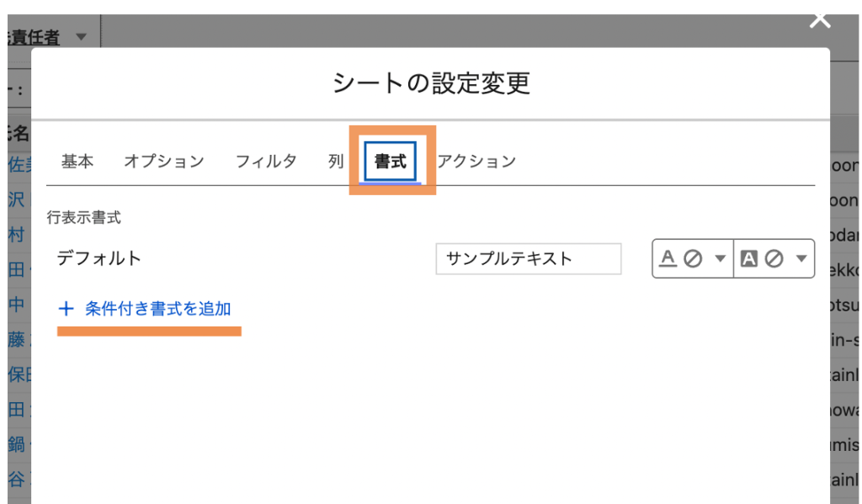Switch to the アクション tab
Image resolution: width=862 pixels, height=504 pixels.
point(476,162)
